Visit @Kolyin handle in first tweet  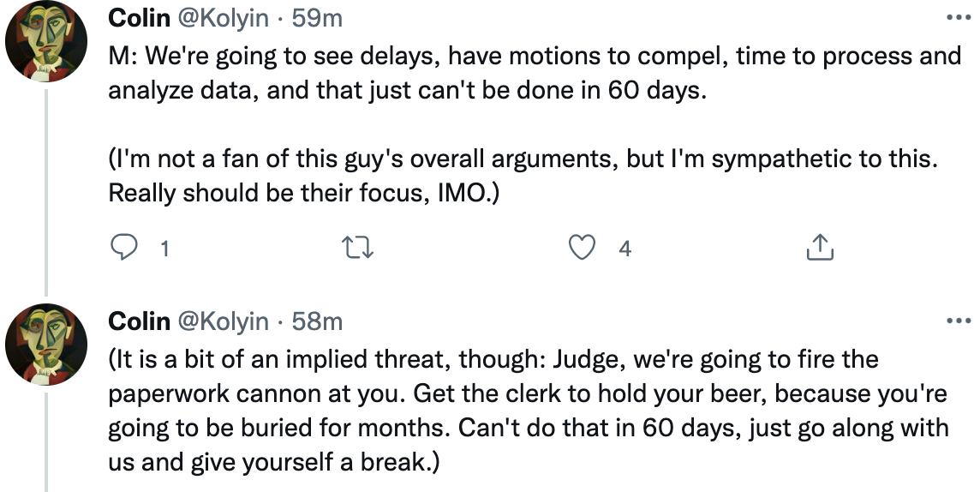[223, 19]
